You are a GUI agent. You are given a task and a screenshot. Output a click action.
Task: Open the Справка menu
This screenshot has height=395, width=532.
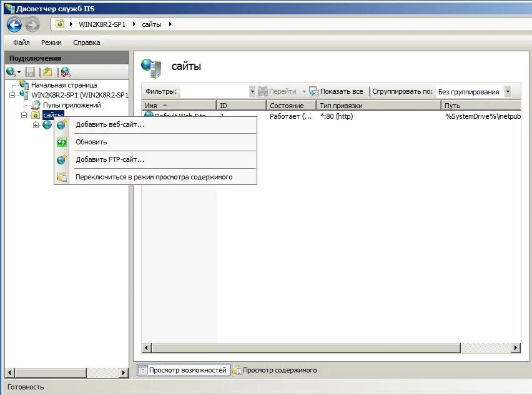[x=87, y=42]
